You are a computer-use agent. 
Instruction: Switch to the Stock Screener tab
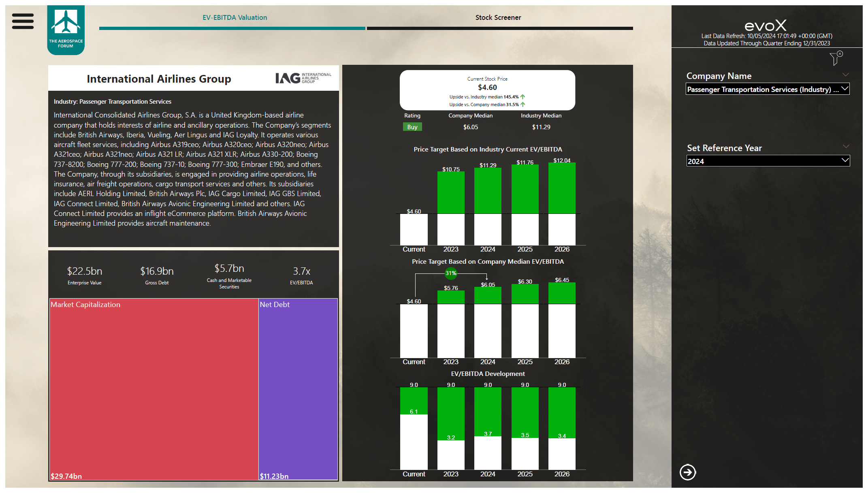498,17
